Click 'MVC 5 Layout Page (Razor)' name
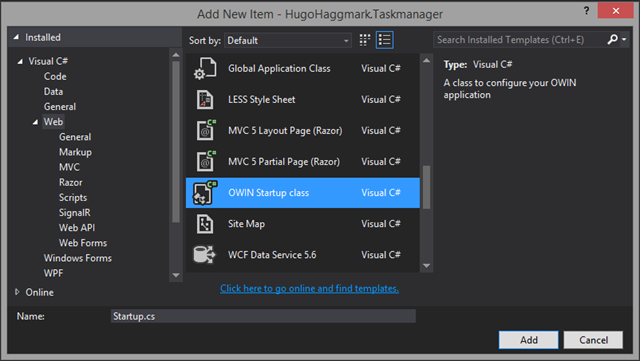The height and width of the screenshot is (361, 640). pyautogui.click(x=285, y=131)
